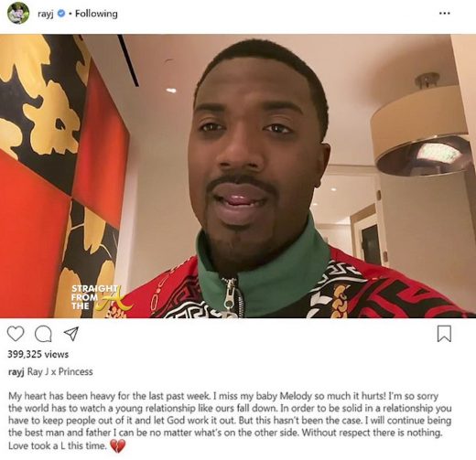Screen dimensions: 476x460
Task: Open the three-dot more options menu
Action: [445, 13]
